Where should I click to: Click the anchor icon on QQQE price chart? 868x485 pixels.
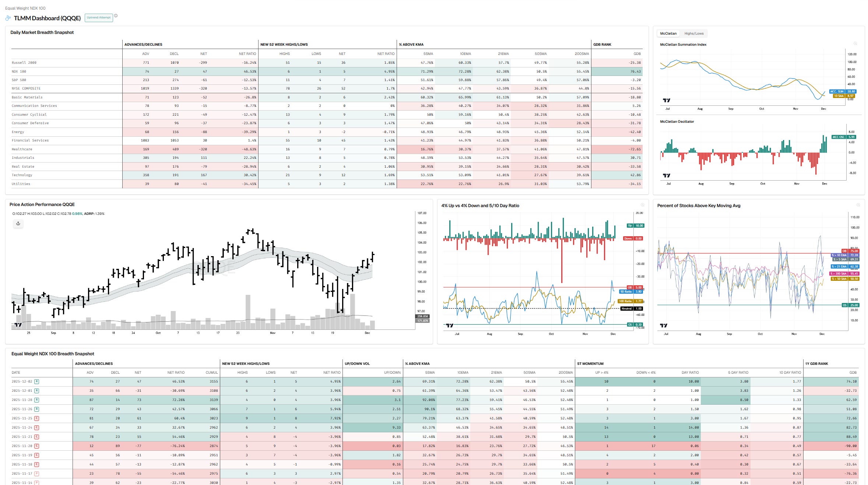tap(18, 224)
